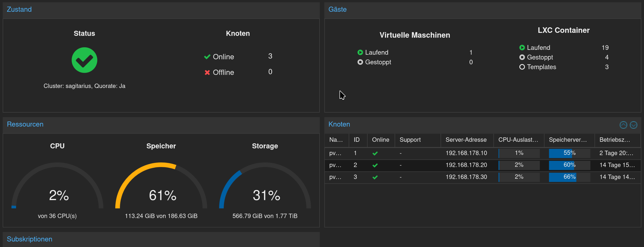
Task: Click the red Offline nodes X icon
Action: point(207,72)
